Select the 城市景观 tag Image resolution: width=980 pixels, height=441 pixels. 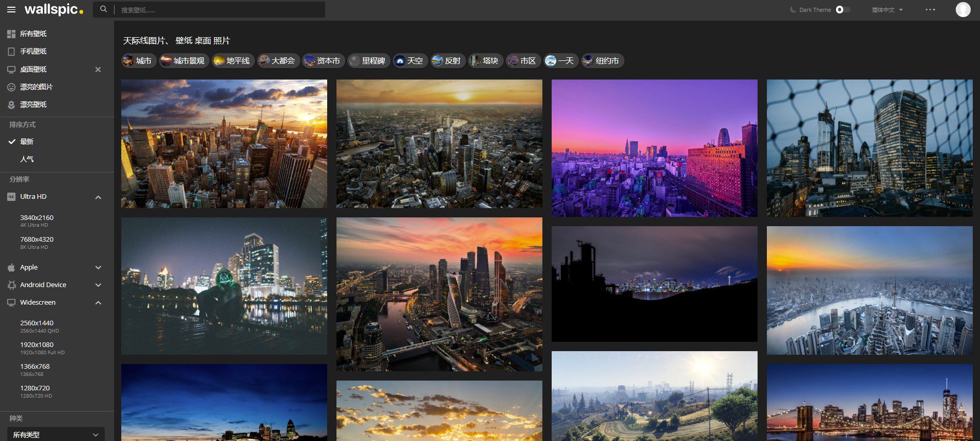(183, 61)
